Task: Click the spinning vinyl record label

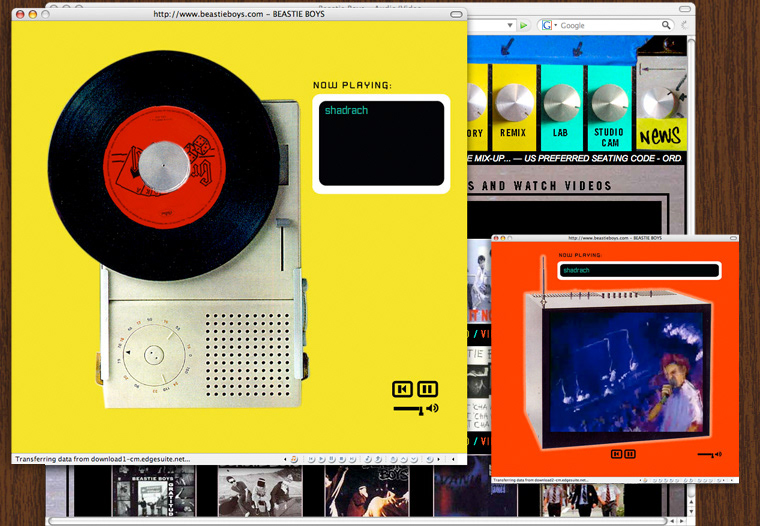Action: (164, 167)
